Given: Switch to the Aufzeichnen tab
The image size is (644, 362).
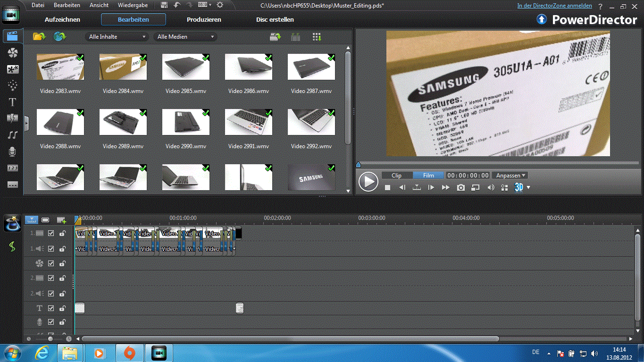Looking at the screenshot, I should tap(62, 19).
